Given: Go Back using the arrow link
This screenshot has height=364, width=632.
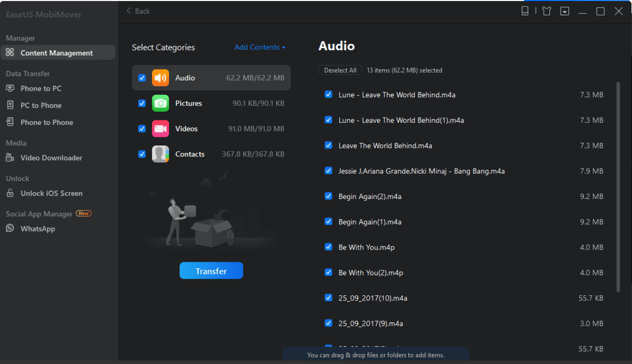Looking at the screenshot, I should click(138, 11).
